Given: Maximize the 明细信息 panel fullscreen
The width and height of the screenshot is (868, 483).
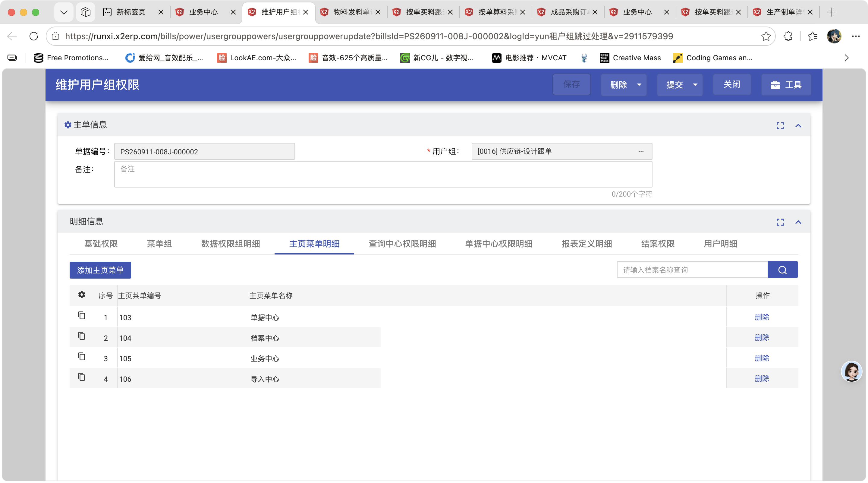Looking at the screenshot, I should click(x=780, y=222).
